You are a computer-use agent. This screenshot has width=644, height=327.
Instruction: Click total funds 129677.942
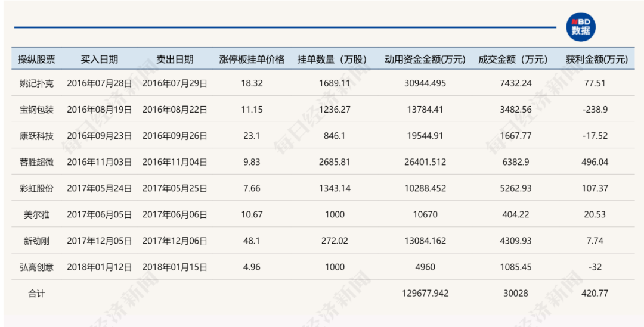pyautogui.click(x=425, y=294)
